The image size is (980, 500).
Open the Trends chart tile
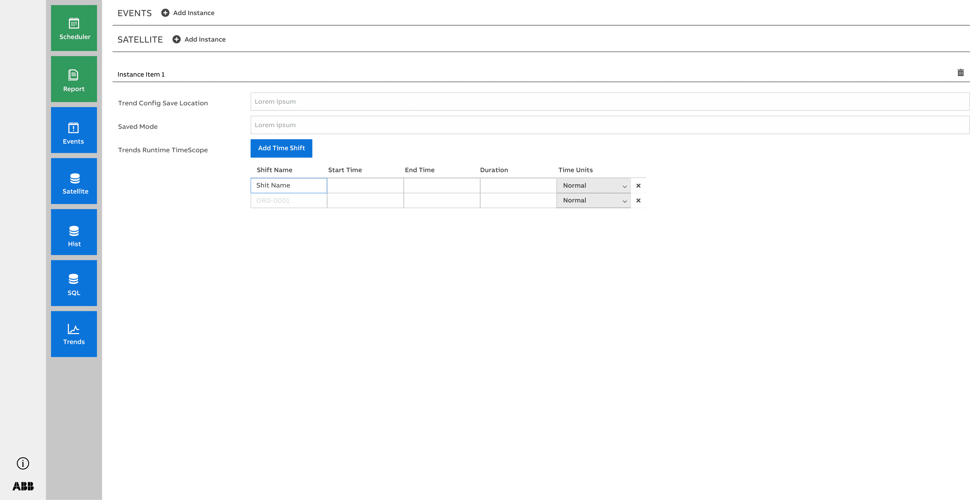(74, 334)
